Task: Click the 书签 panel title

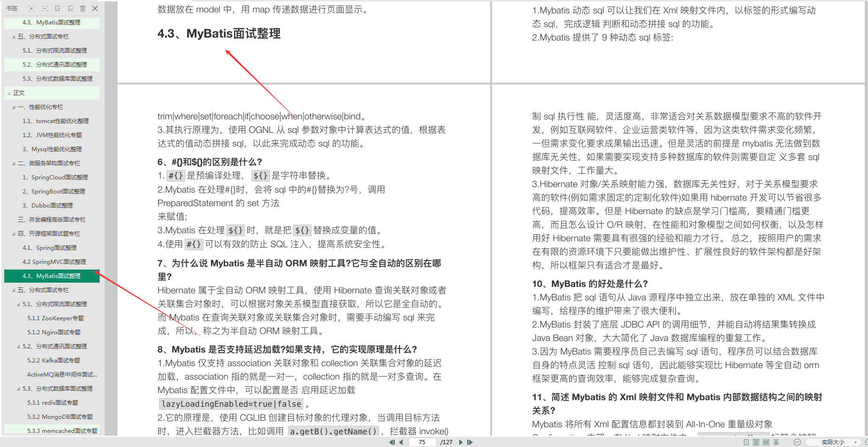Action: [12, 8]
